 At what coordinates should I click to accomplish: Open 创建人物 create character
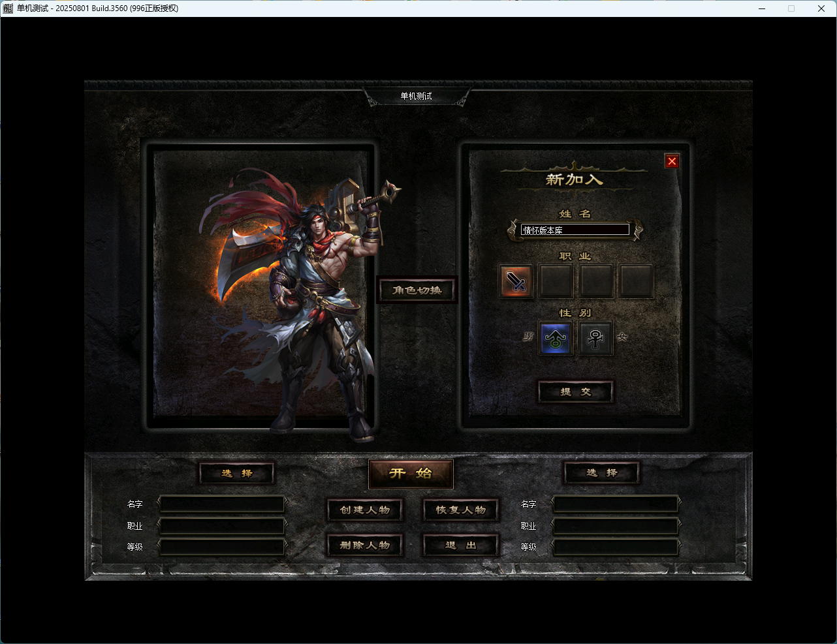point(364,510)
